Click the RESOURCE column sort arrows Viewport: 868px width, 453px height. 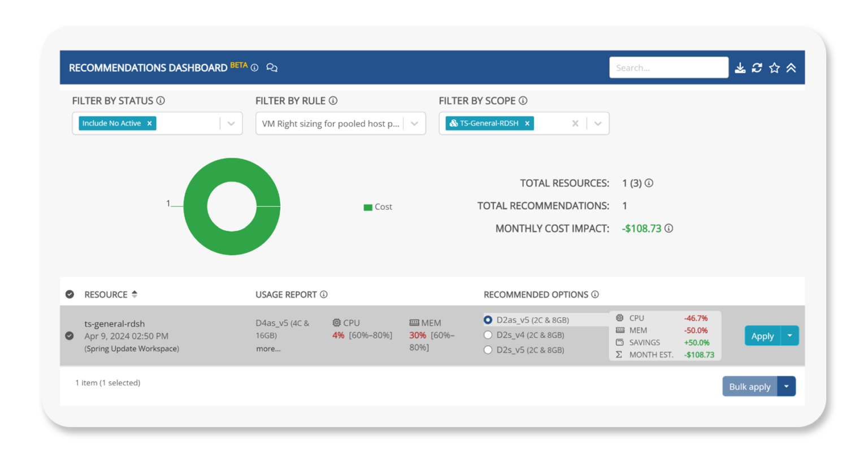point(134,294)
